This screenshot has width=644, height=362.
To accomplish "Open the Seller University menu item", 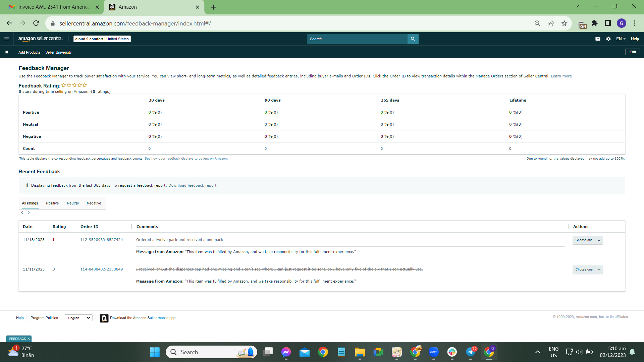I will coord(58,52).
